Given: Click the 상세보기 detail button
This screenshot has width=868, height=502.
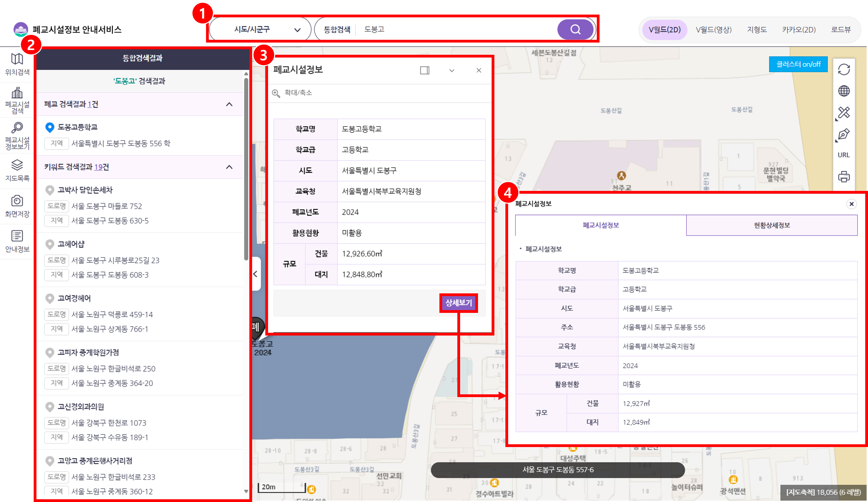Looking at the screenshot, I should (x=459, y=303).
